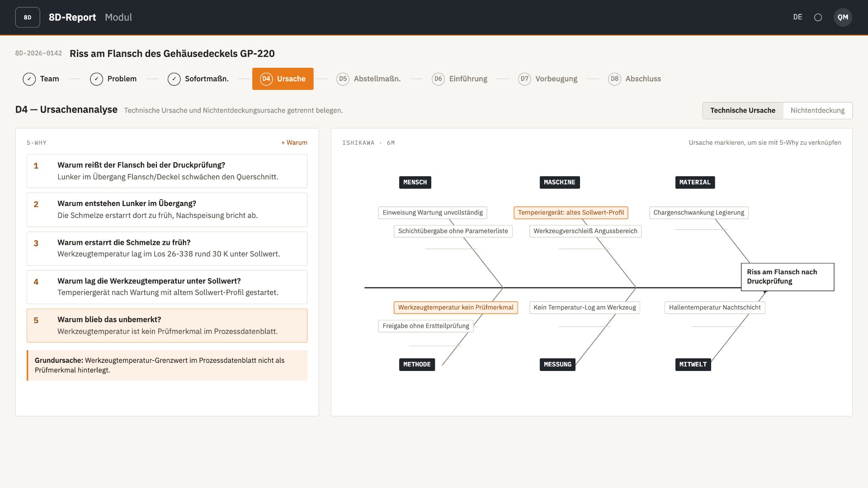868x488 pixels.
Task: Open the Sofortmaßn. step
Action: (x=198, y=79)
